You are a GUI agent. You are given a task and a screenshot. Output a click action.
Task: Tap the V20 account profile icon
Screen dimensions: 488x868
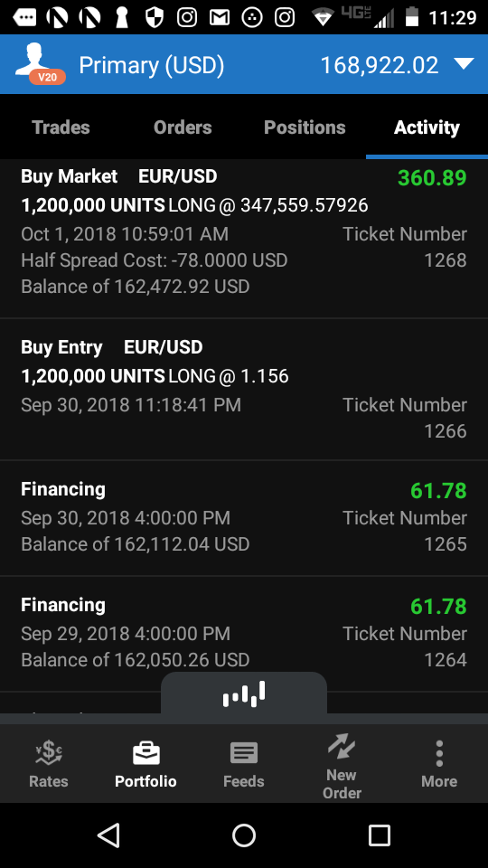[x=40, y=65]
